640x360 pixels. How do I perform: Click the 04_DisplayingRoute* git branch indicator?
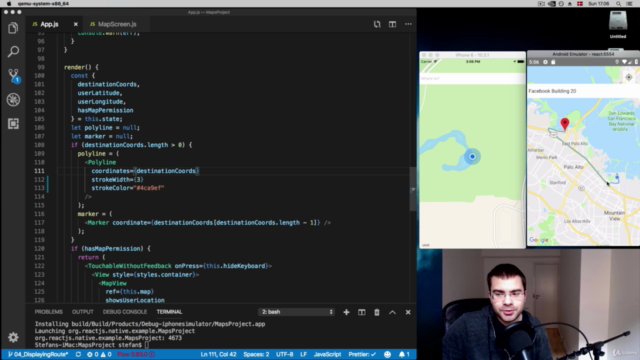[38, 354]
